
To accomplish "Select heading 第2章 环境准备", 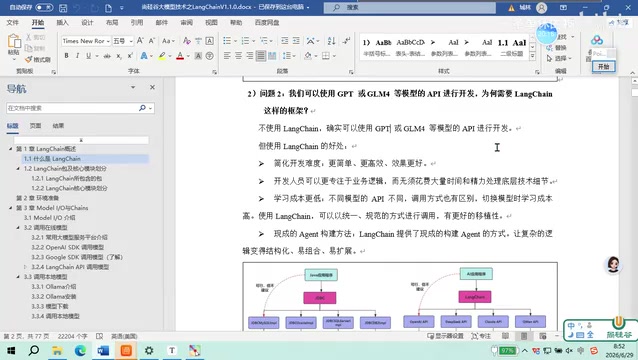I will point(37,198).
